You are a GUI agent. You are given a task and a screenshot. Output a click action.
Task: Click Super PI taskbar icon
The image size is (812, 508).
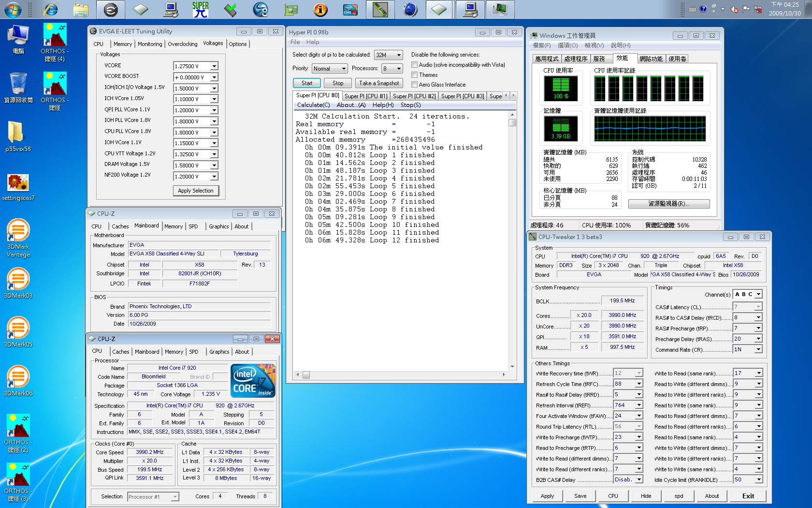point(200,9)
